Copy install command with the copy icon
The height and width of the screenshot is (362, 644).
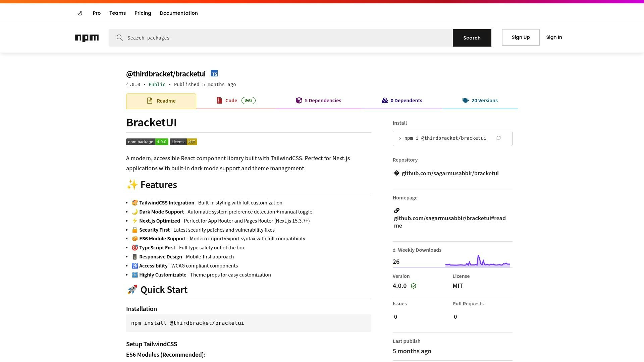498,138
